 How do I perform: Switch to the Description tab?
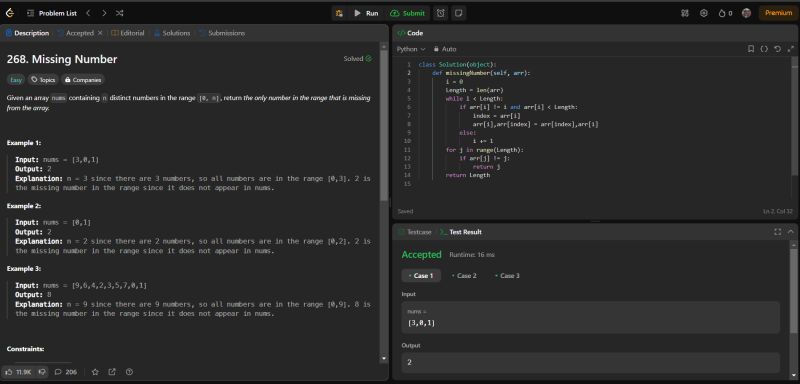point(28,33)
